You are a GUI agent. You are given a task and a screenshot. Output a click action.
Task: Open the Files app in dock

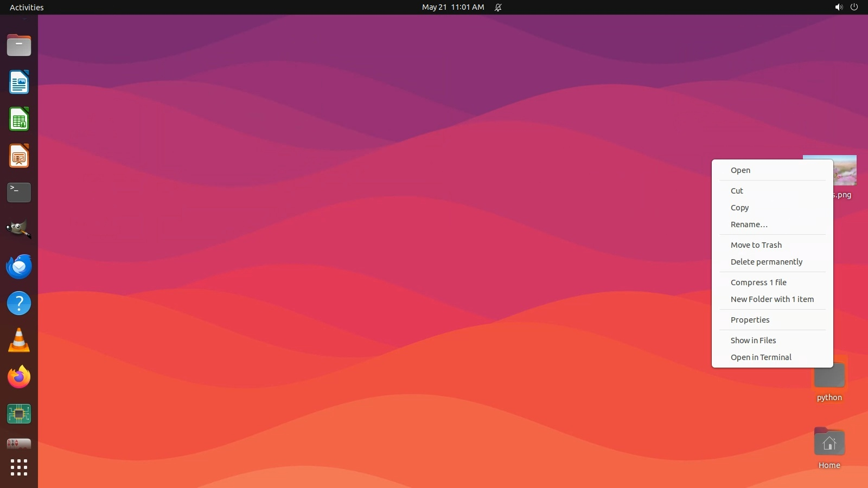[19, 46]
